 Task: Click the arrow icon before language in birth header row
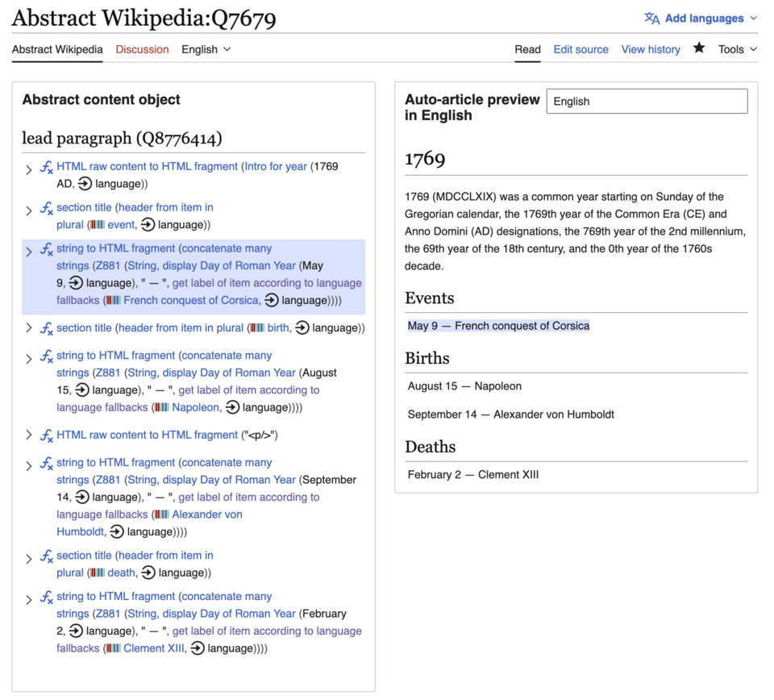click(302, 327)
